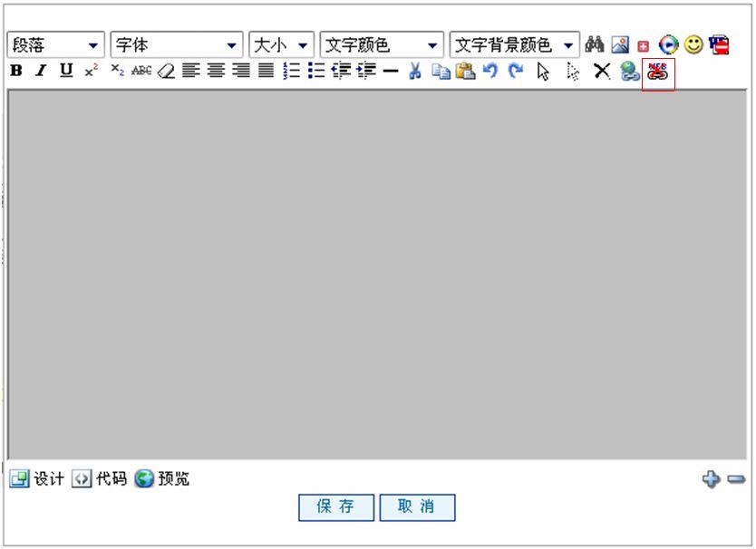
Task: Open the 文字背景颜色 background color dropdown
Action: point(515,45)
